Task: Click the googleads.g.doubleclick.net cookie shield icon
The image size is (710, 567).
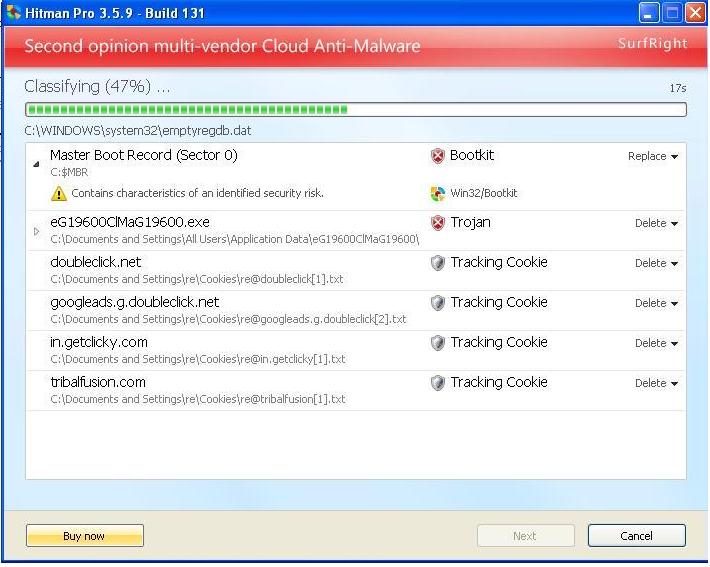Action: point(437,303)
